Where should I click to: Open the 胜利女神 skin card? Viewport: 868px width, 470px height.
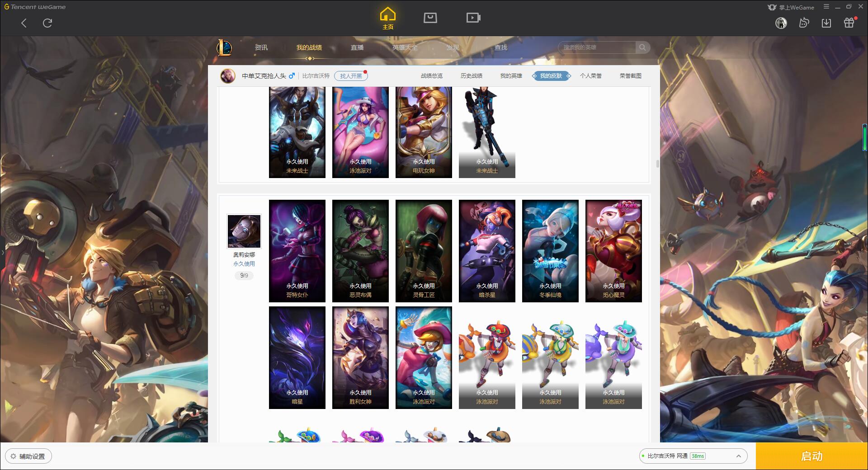360,357
